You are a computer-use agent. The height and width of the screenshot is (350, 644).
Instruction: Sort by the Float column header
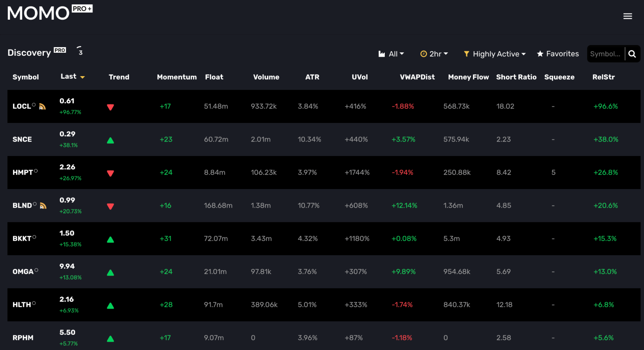click(214, 77)
